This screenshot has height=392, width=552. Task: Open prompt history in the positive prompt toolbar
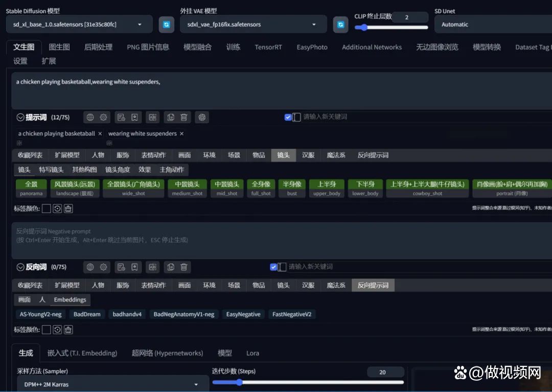[122, 117]
